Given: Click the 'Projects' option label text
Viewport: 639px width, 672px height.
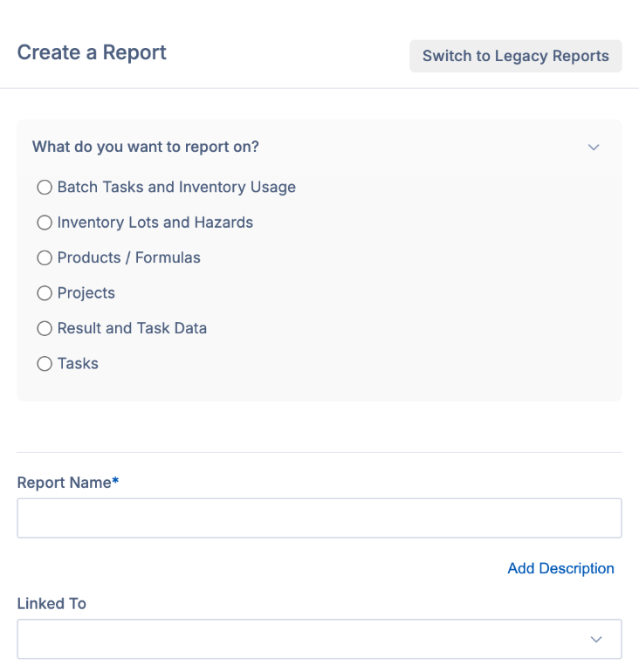Looking at the screenshot, I should click(86, 293).
